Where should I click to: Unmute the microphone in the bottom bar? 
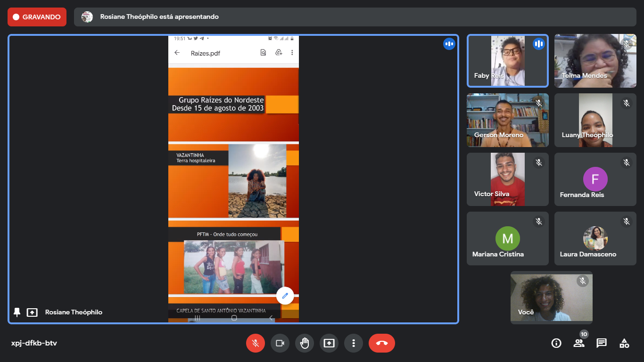[256, 343]
